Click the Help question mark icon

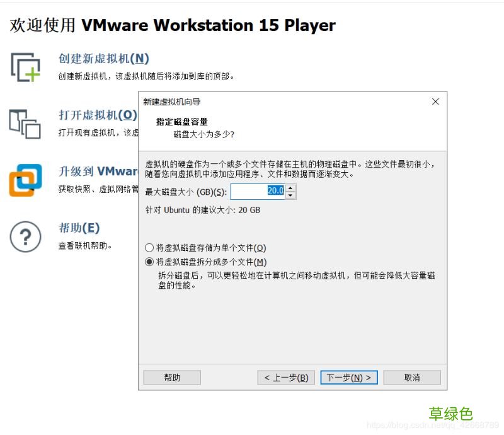point(25,237)
